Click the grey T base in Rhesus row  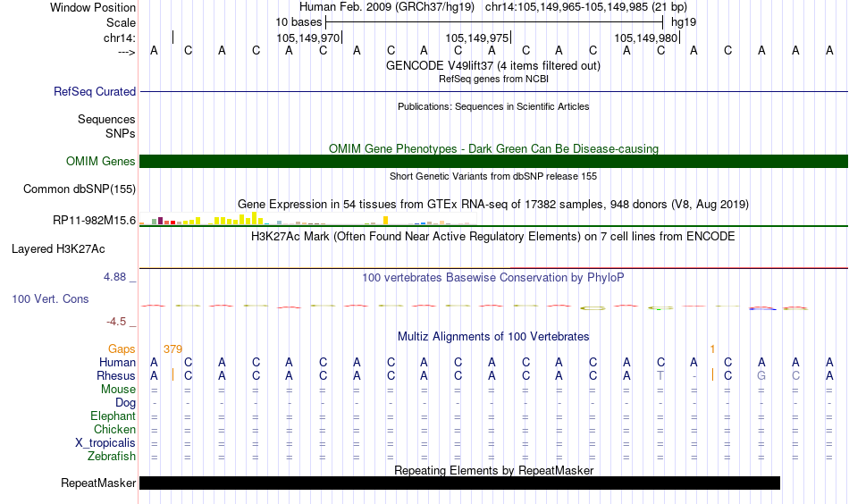tap(660, 375)
